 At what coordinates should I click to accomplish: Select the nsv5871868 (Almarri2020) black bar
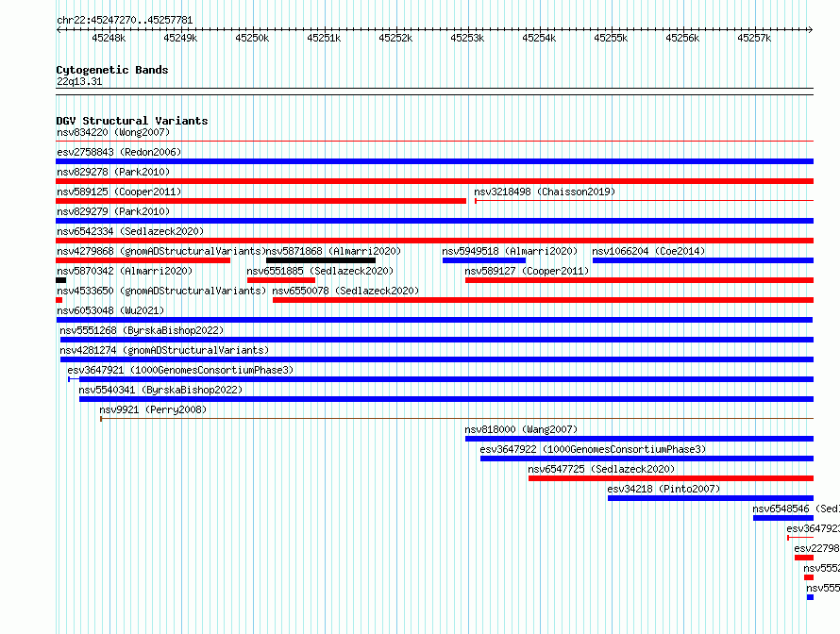321,260
